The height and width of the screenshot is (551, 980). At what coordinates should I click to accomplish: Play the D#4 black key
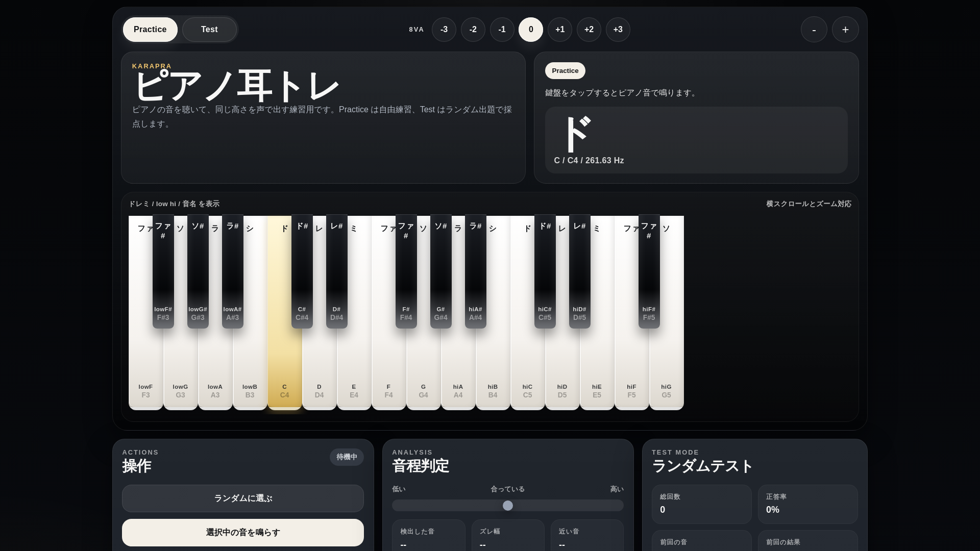point(337,271)
